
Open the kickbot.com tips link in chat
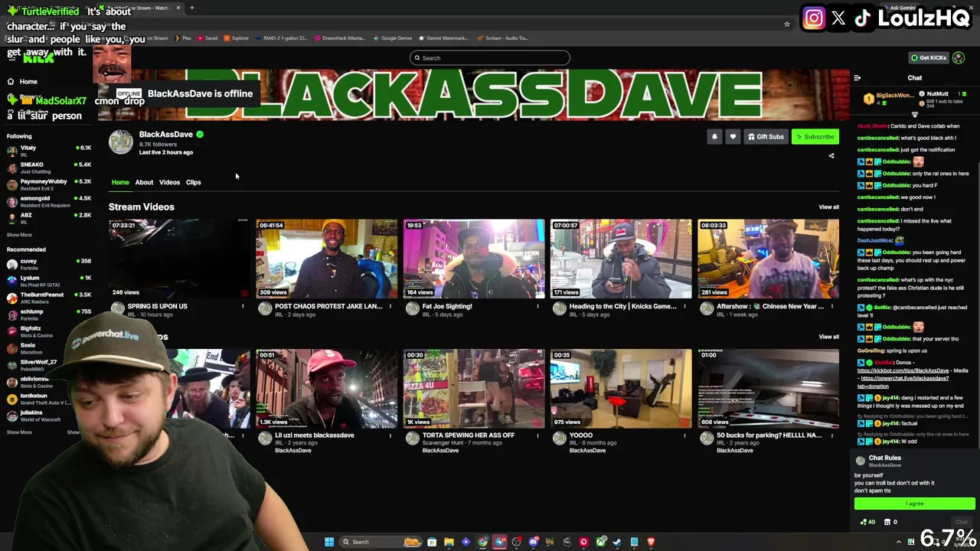(x=903, y=370)
